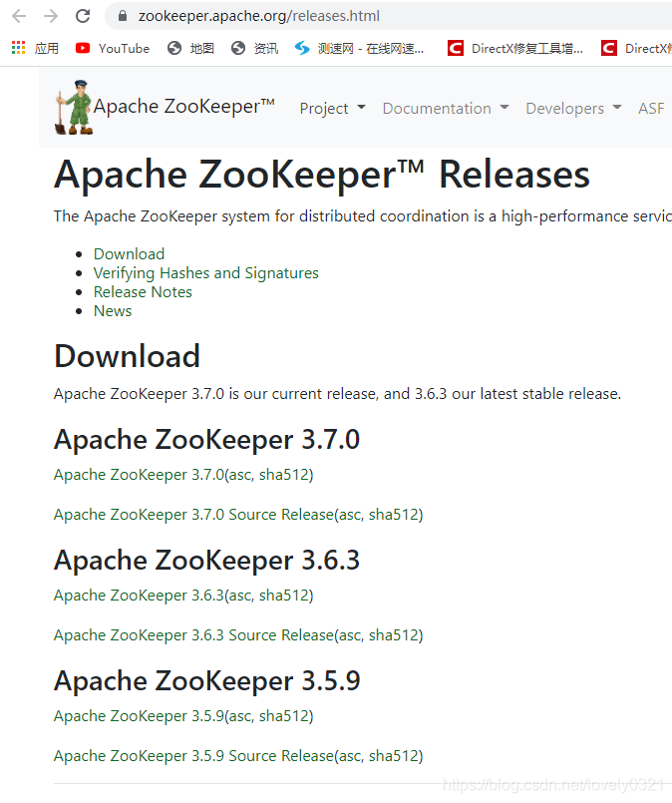Click the Apache ZooKeeper 3.5.9 heading

(206, 681)
